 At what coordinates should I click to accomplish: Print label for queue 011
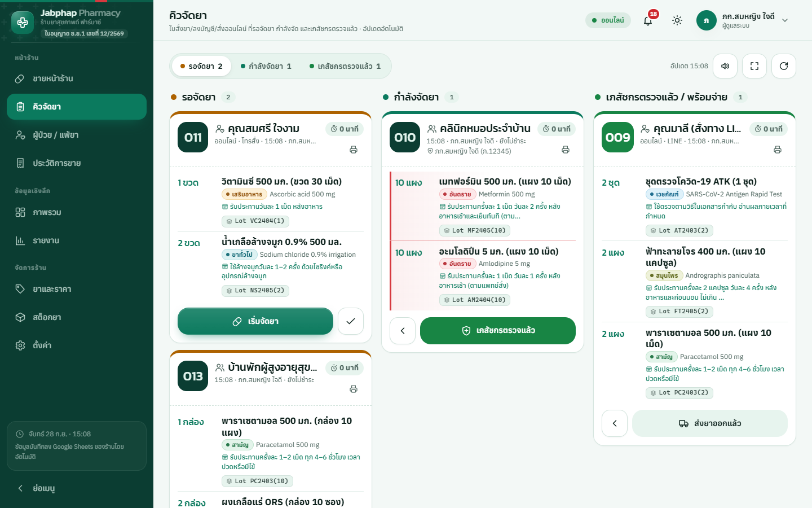354,150
